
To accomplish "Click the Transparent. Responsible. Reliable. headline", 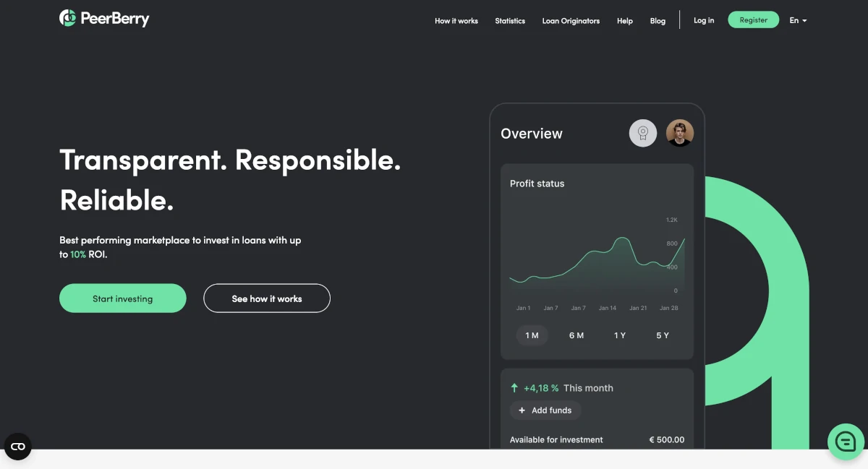I will [230, 180].
